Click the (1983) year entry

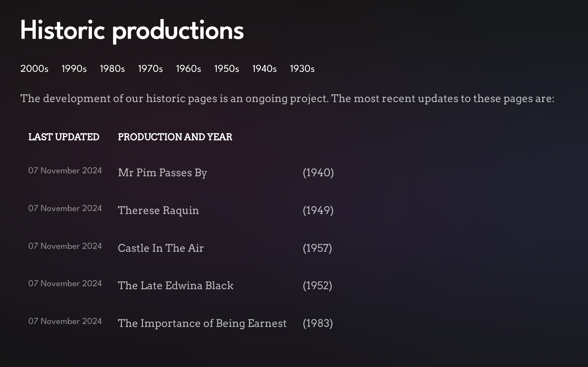[318, 323]
